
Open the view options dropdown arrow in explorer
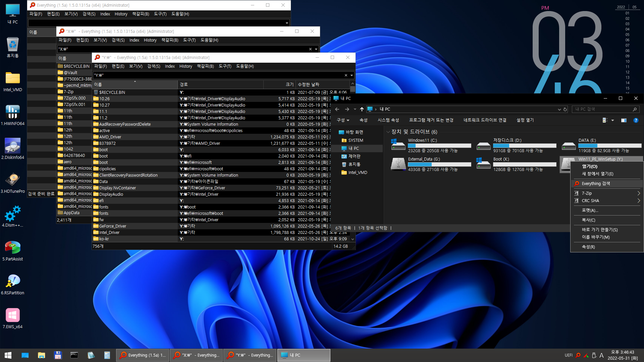[x=612, y=120]
